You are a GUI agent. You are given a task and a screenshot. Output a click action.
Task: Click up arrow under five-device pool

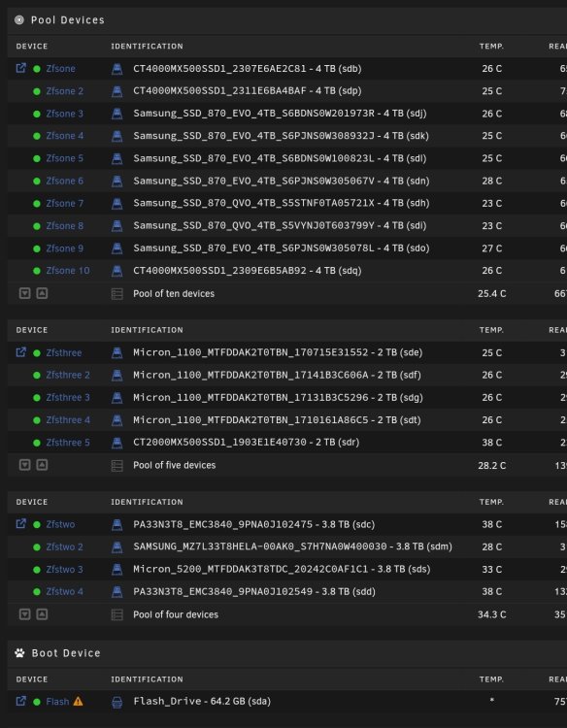(x=42, y=465)
